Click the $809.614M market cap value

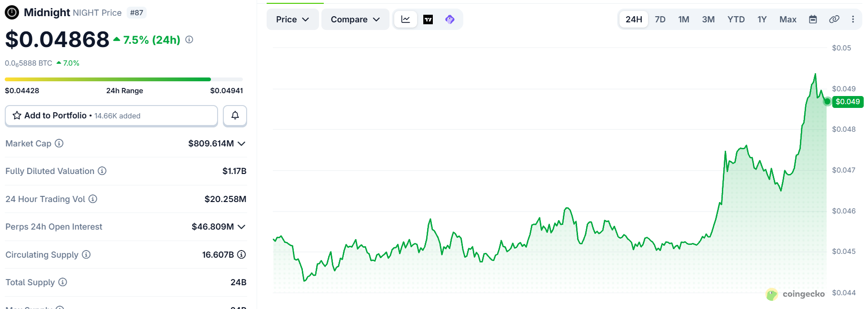pyautogui.click(x=211, y=144)
